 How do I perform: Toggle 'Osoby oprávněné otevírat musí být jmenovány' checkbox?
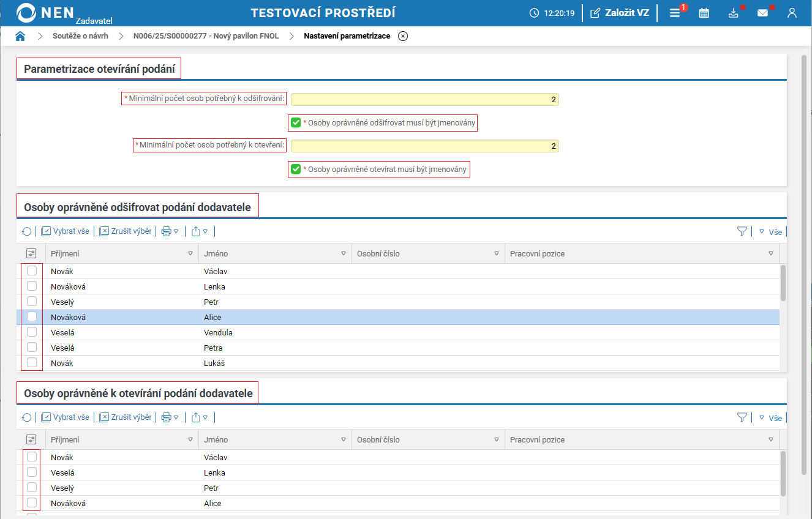point(296,169)
